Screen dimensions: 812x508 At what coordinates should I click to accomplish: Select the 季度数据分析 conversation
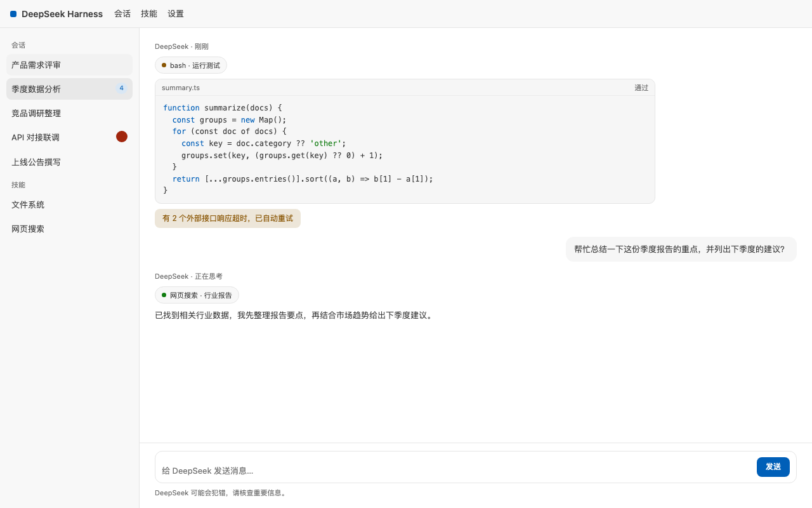(70, 89)
